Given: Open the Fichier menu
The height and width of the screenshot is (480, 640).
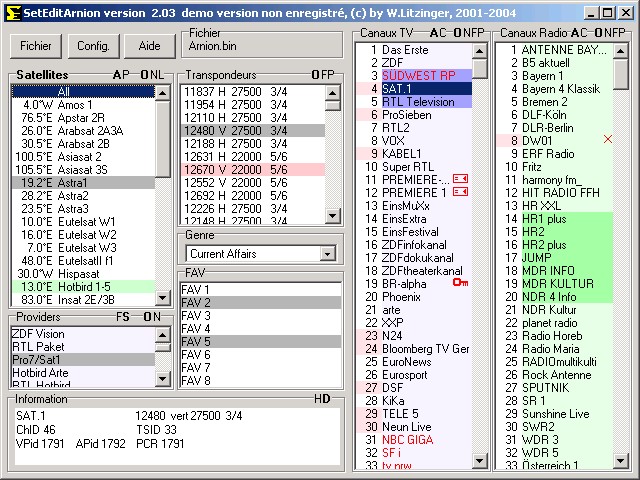Looking at the screenshot, I should 36,46.
